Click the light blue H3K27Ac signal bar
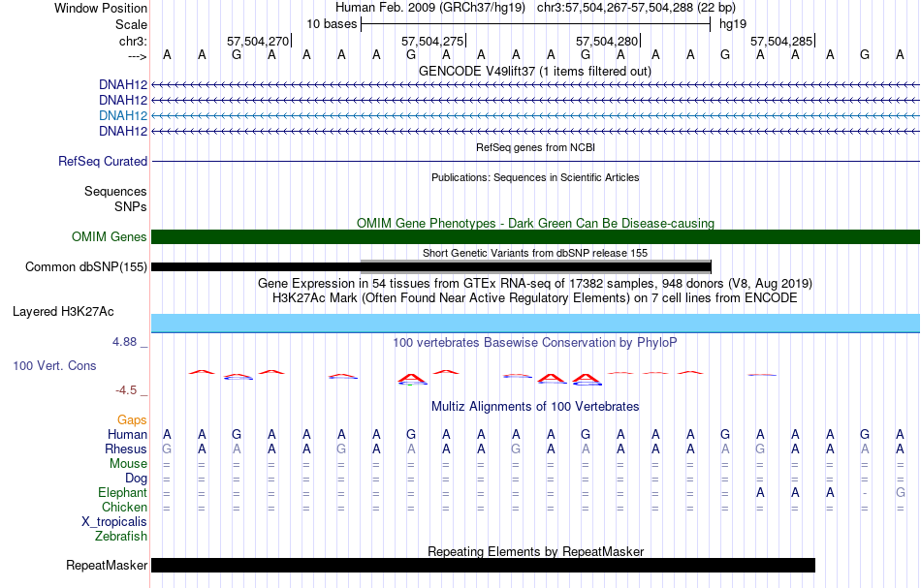This screenshot has width=921, height=588. (535, 324)
